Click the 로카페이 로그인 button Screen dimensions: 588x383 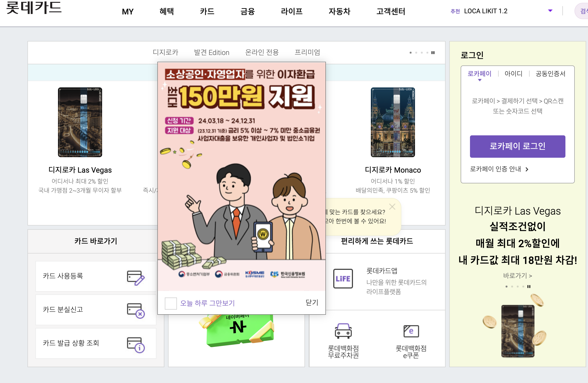tap(518, 146)
